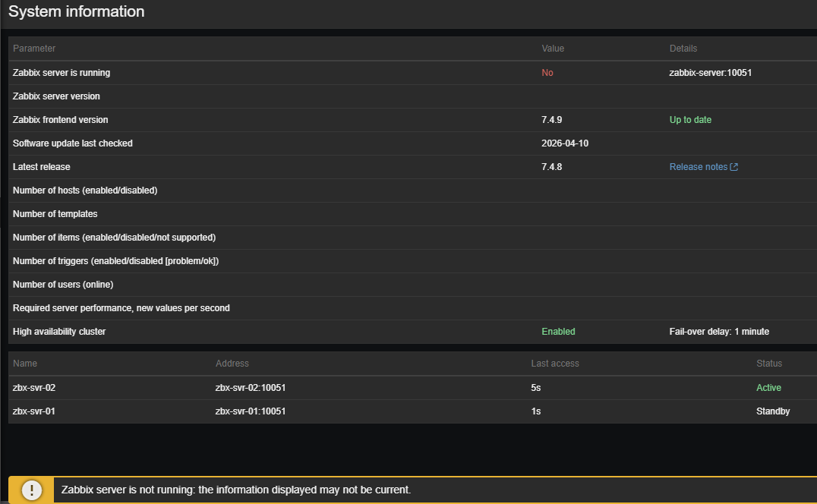The height and width of the screenshot is (504, 817).
Task: Click the 'Up to date' status text
Action: click(690, 120)
